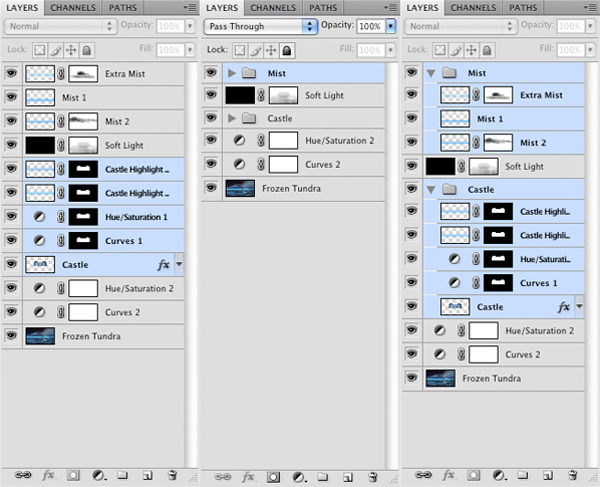Click the Curves 1 adjustment icon, left panel
The width and height of the screenshot is (600, 487).
click(39, 241)
